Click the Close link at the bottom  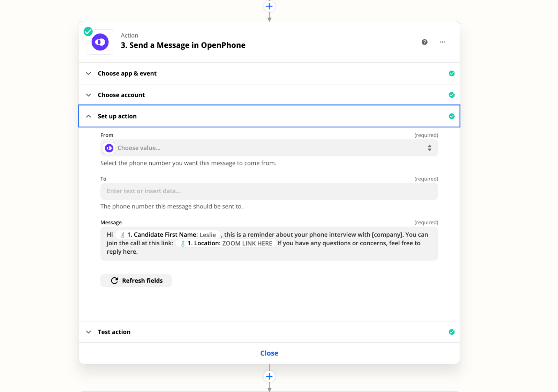[x=269, y=353]
